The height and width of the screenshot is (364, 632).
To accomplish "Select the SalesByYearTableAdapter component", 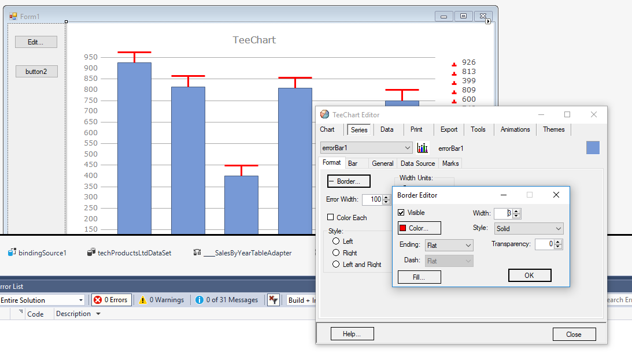I will [242, 253].
